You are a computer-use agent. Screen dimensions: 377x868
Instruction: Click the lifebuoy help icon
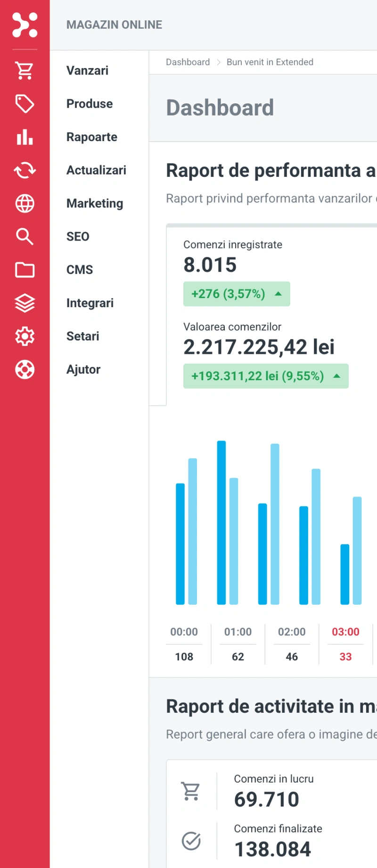click(25, 369)
